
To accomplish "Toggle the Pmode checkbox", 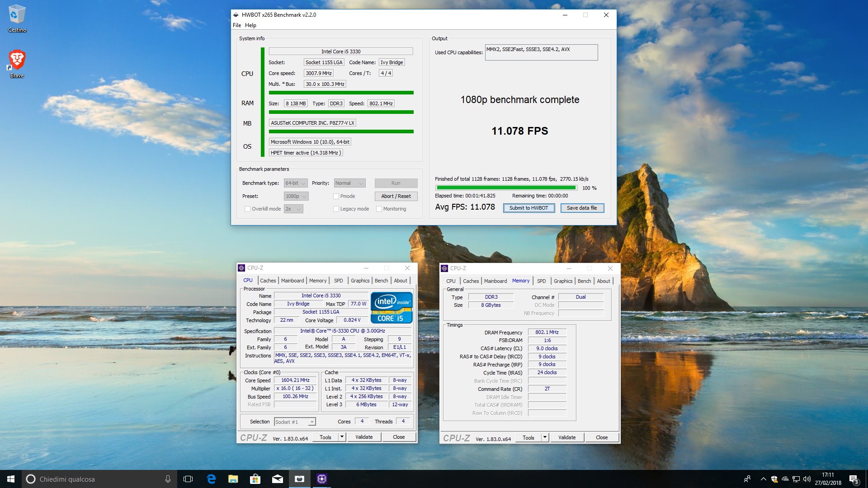I will pos(336,196).
